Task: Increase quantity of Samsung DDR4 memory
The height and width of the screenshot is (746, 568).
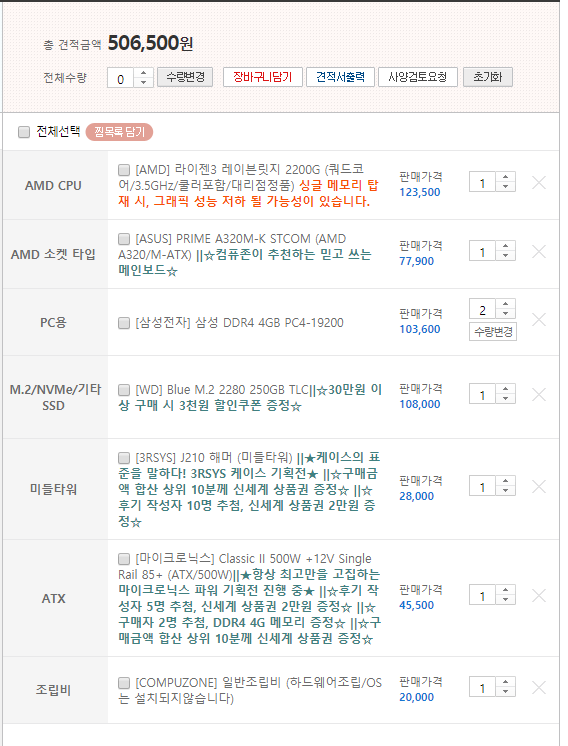Action: (x=506, y=304)
